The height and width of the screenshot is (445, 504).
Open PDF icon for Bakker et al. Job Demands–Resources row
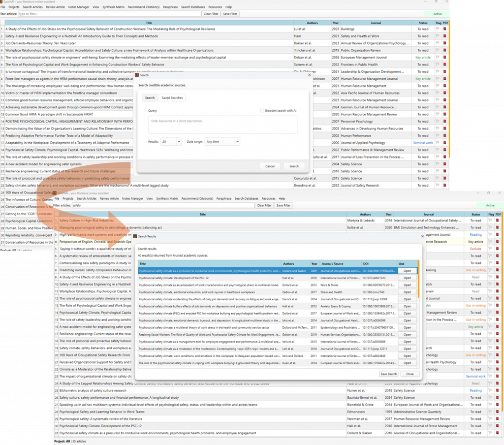[x=445, y=43]
